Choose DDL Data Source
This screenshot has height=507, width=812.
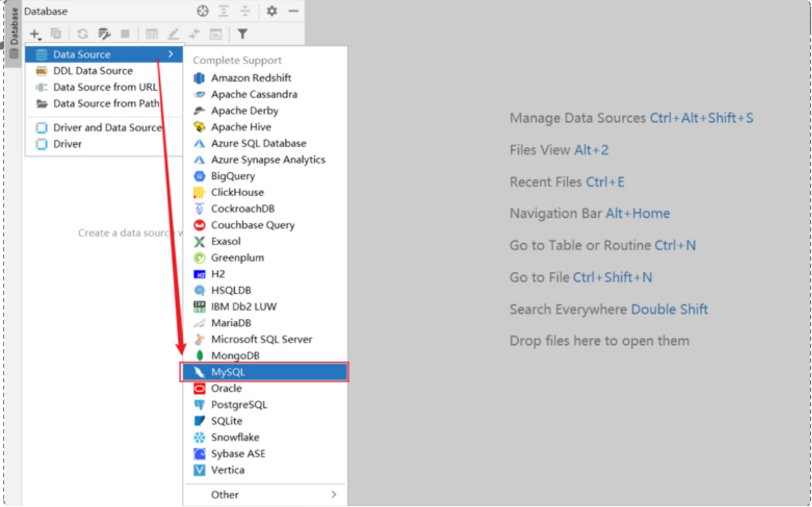(104, 71)
